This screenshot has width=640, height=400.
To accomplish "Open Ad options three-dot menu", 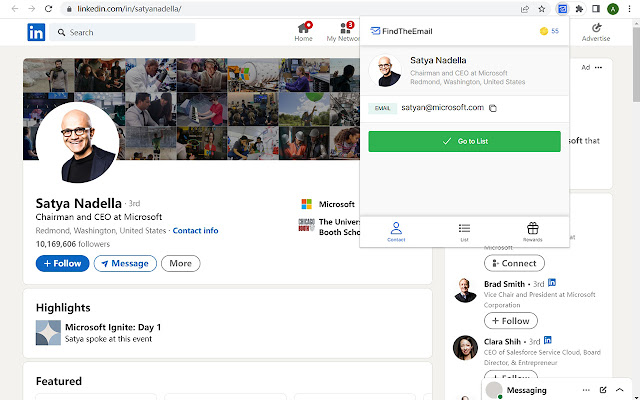I will tap(598, 67).
